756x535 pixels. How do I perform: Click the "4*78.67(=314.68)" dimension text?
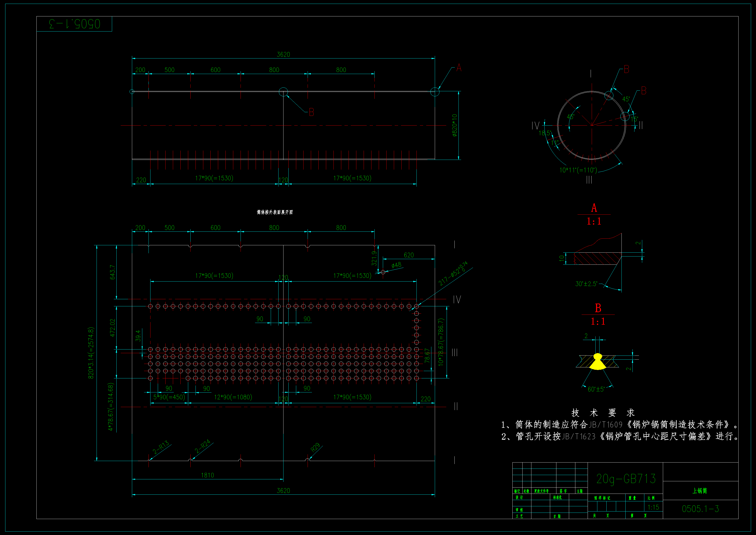click(111, 406)
